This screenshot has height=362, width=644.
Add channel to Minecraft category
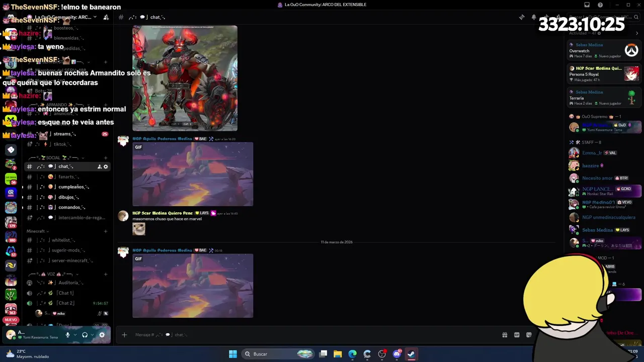106,231
